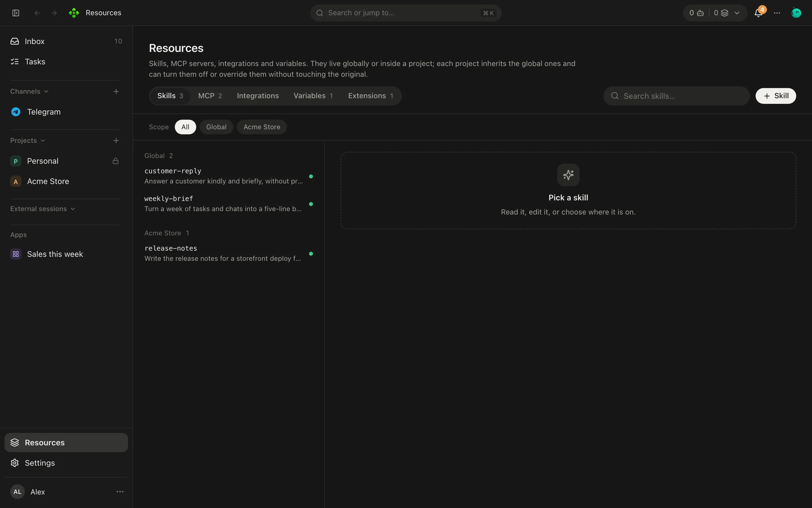The image size is (812, 508).
Task: Open the Sales this week app
Action: point(66,254)
